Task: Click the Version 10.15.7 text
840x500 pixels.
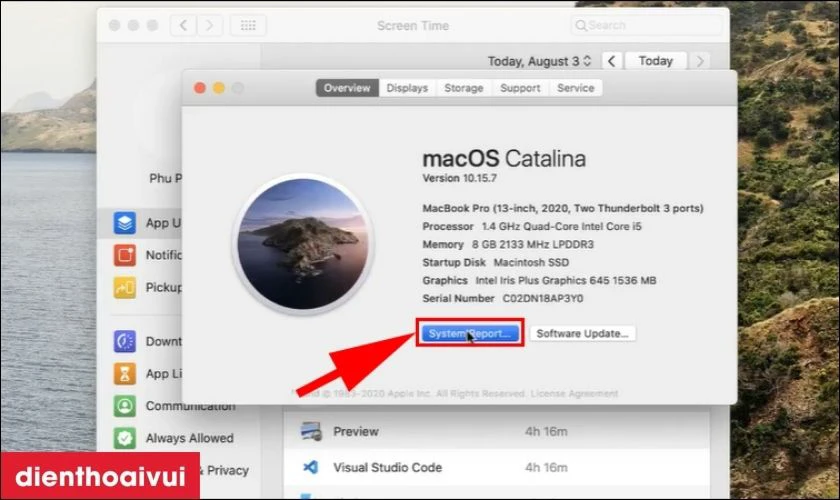Action: [460, 178]
